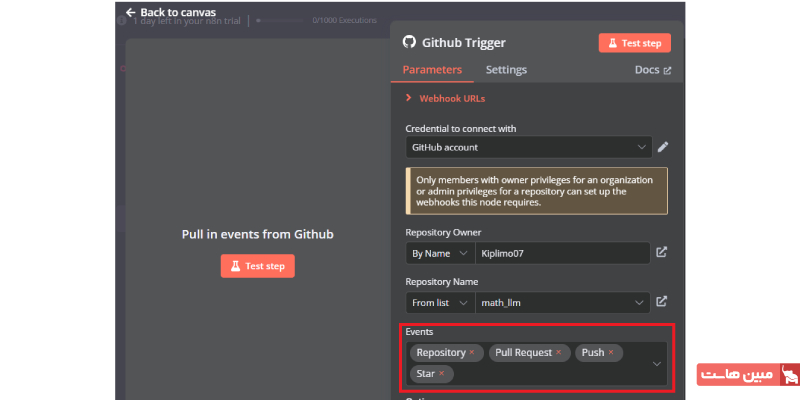The image size is (800, 400).
Task: Click the Pull in events from Github text
Action: 258,234
